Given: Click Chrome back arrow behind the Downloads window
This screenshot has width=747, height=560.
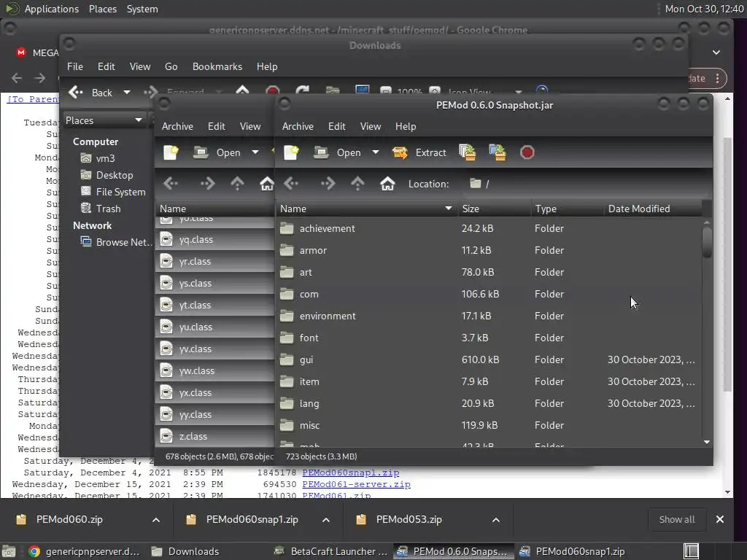Looking at the screenshot, I should click(17, 77).
